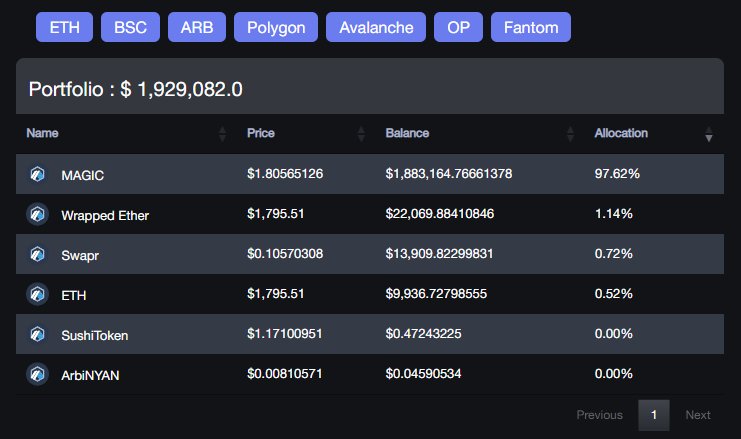The width and height of the screenshot is (741, 439).
Task: Select the Avalanche chain tab
Action: point(376,27)
